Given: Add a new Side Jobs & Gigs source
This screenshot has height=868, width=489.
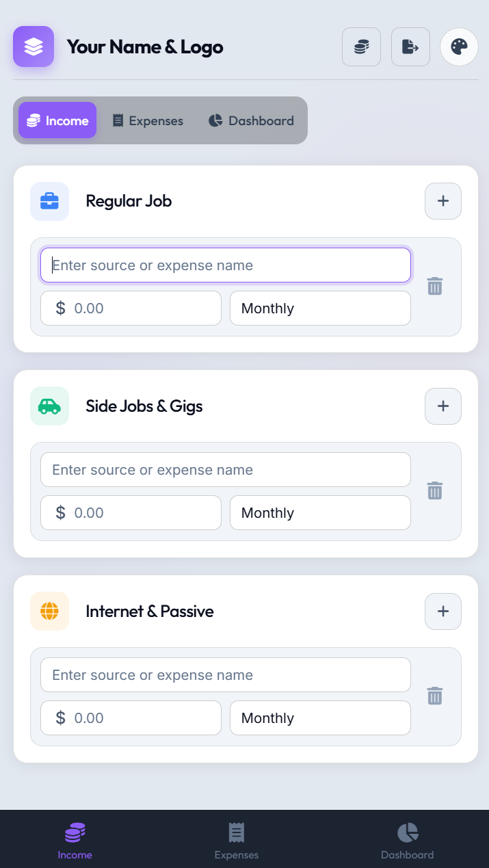Looking at the screenshot, I should (443, 406).
